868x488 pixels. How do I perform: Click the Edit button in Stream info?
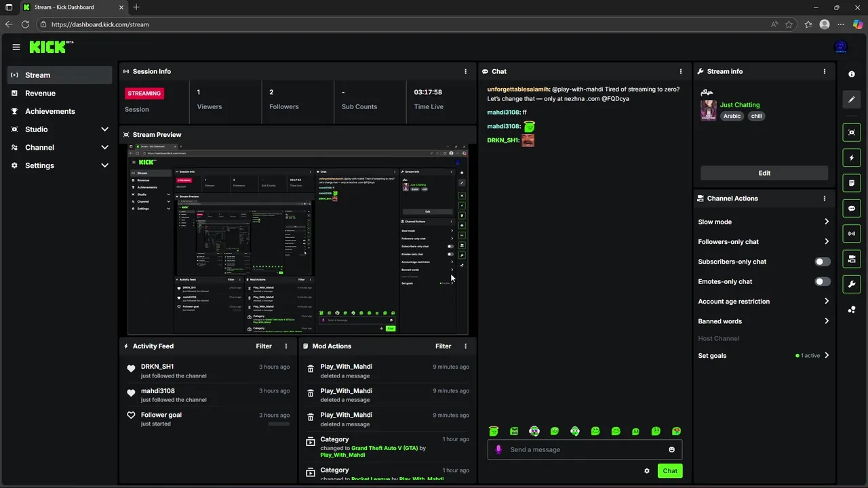coord(764,173)
